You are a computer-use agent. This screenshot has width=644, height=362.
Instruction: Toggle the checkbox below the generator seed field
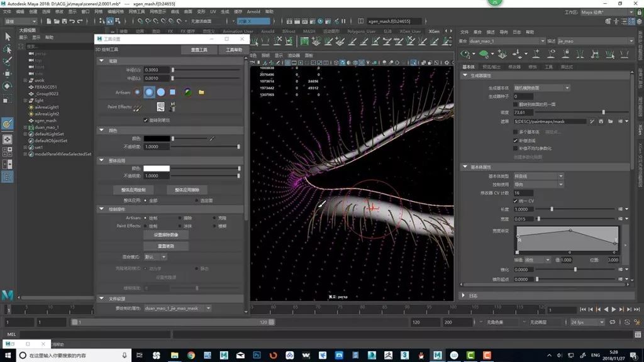[x=516, y=105]
